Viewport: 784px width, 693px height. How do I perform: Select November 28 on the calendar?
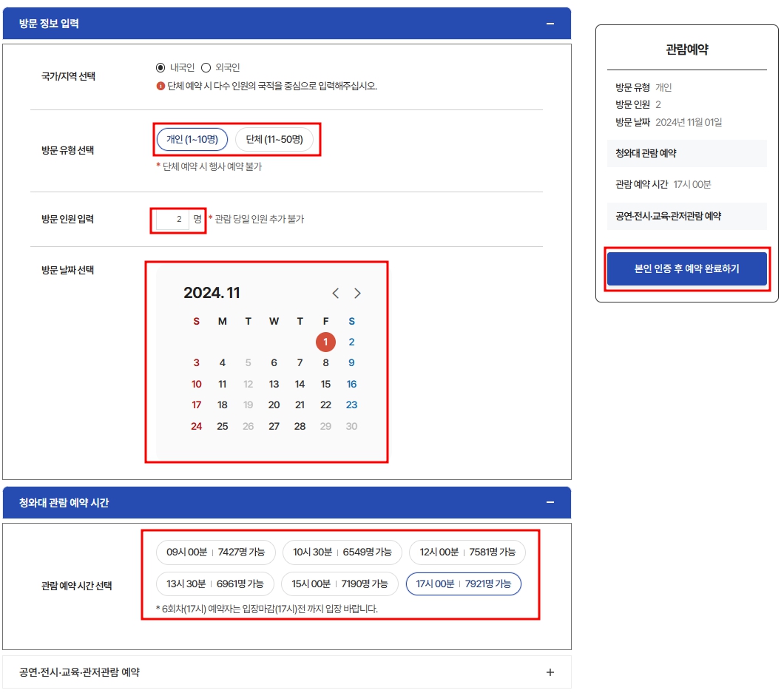coord(300,427)
